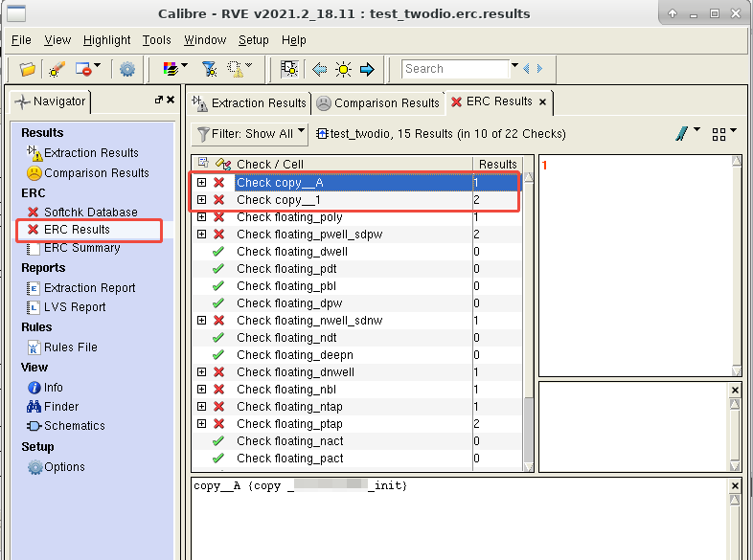
Task: Open the Setup menu
Action: click(x=253, y=40)
